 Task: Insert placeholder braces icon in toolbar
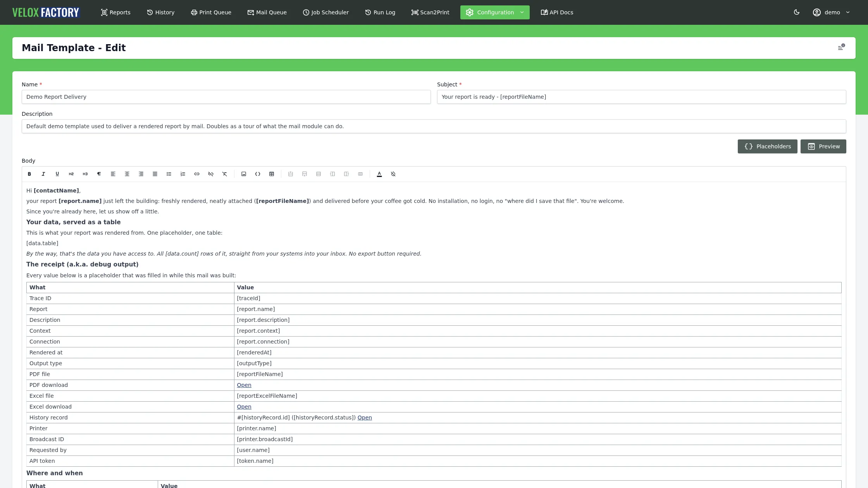(258, 174)
